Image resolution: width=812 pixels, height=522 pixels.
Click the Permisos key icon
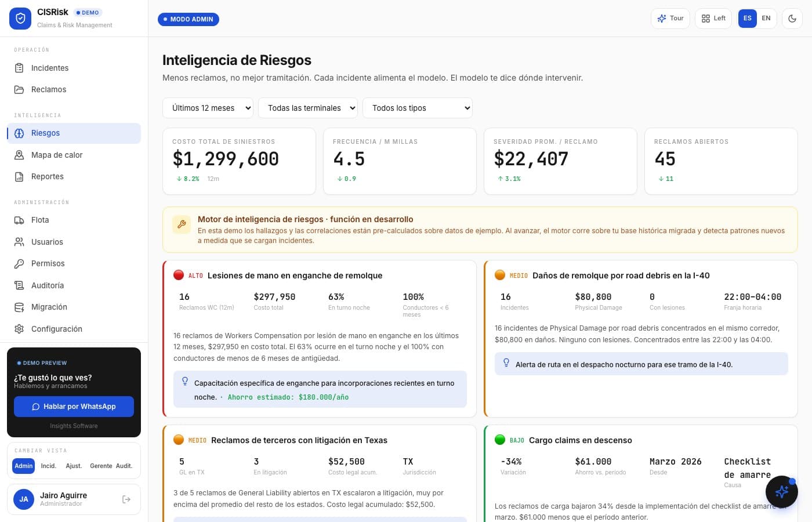pos(19,263)
